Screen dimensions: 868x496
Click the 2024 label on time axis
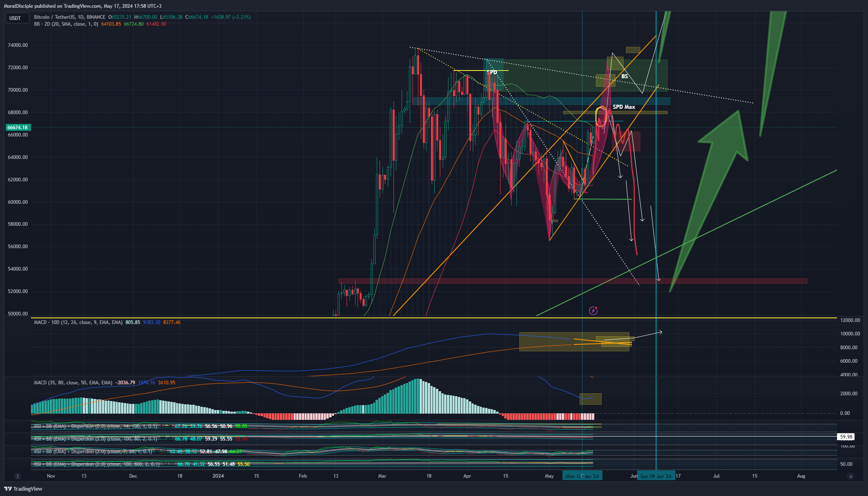218,476
